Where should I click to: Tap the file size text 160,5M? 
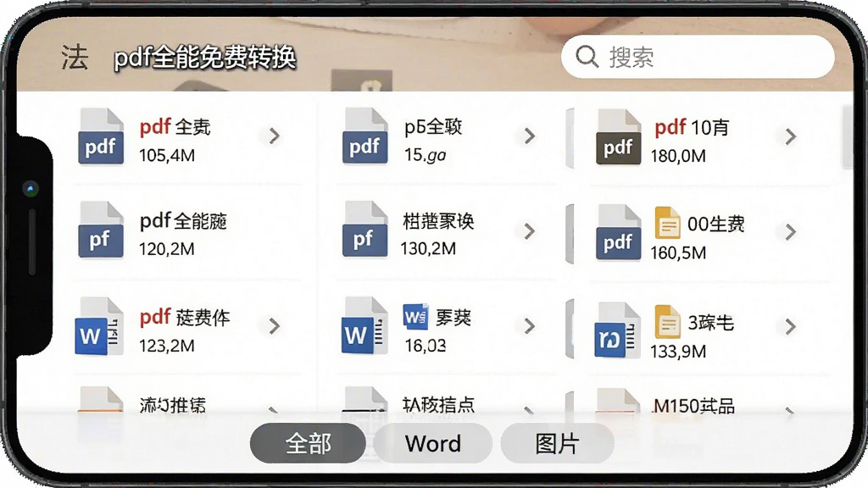coord(678,252)
